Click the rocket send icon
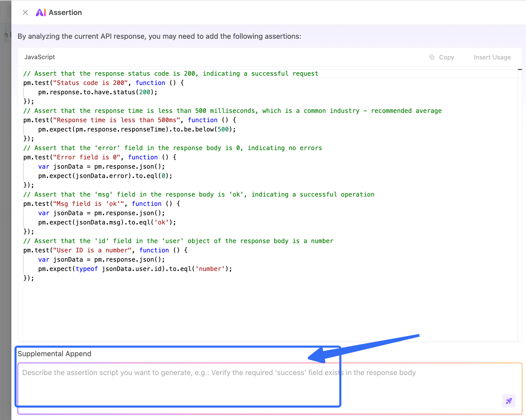 point(508,401)
